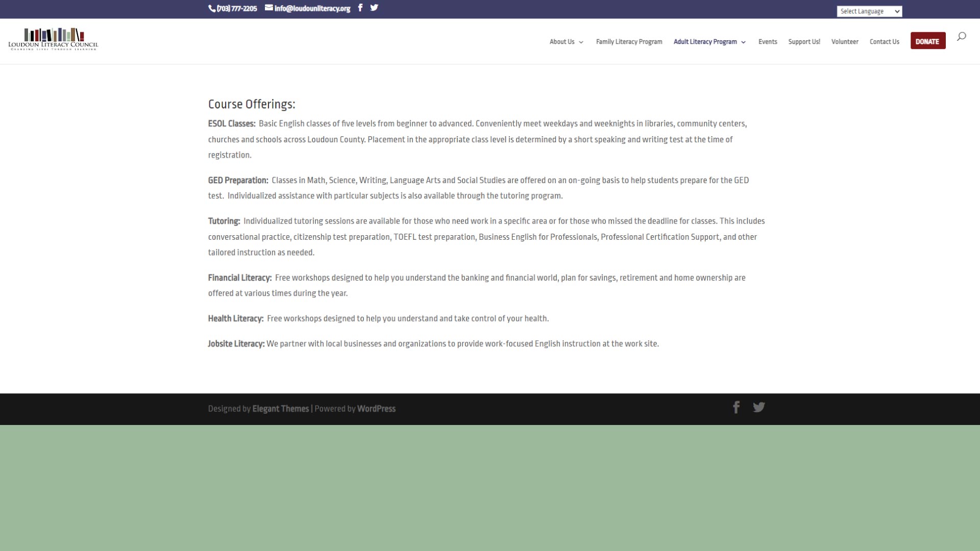
Task: Click the Facebook icon in footer
Action: [x=736, y=407]
